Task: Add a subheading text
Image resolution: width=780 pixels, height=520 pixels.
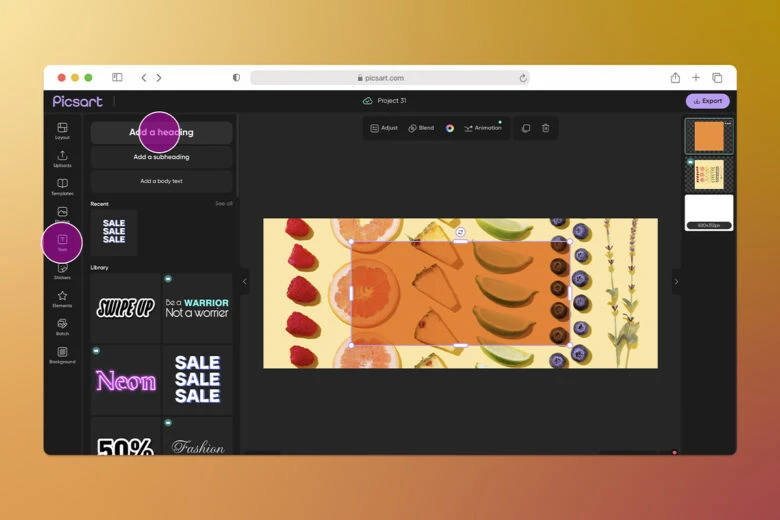Action: click(161, 157)
